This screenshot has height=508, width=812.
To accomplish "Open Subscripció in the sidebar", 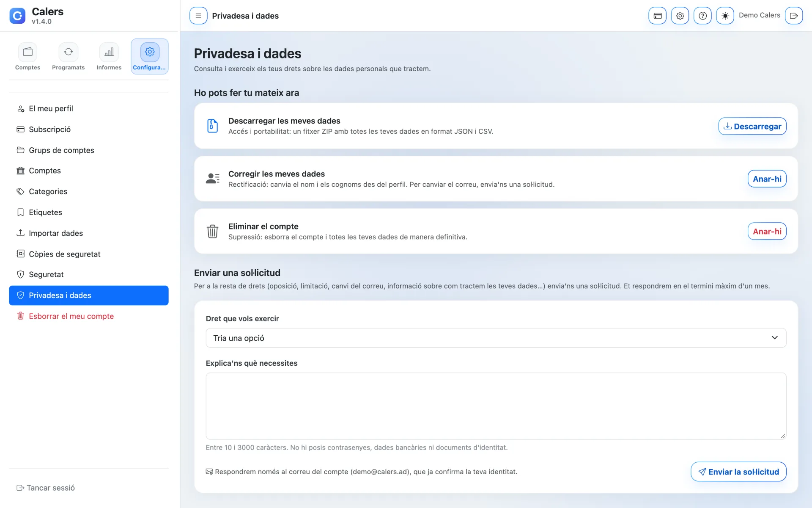I will coord(89,129).
